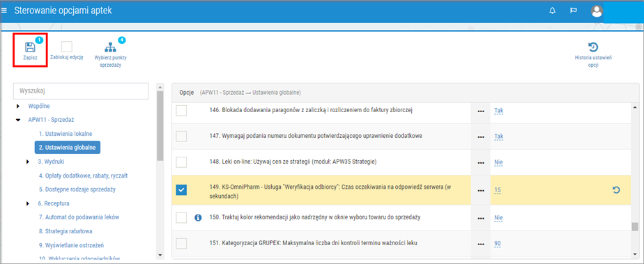Screen dimensions: 644x264
Task: Edit the value 90 of option 151
Action: (x=498, y=244)
